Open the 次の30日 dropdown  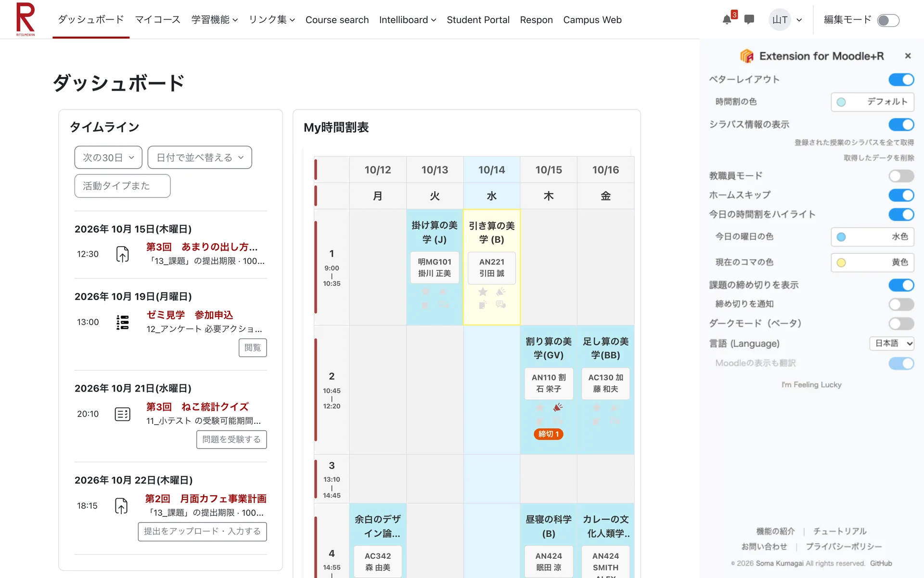[108, 158]
